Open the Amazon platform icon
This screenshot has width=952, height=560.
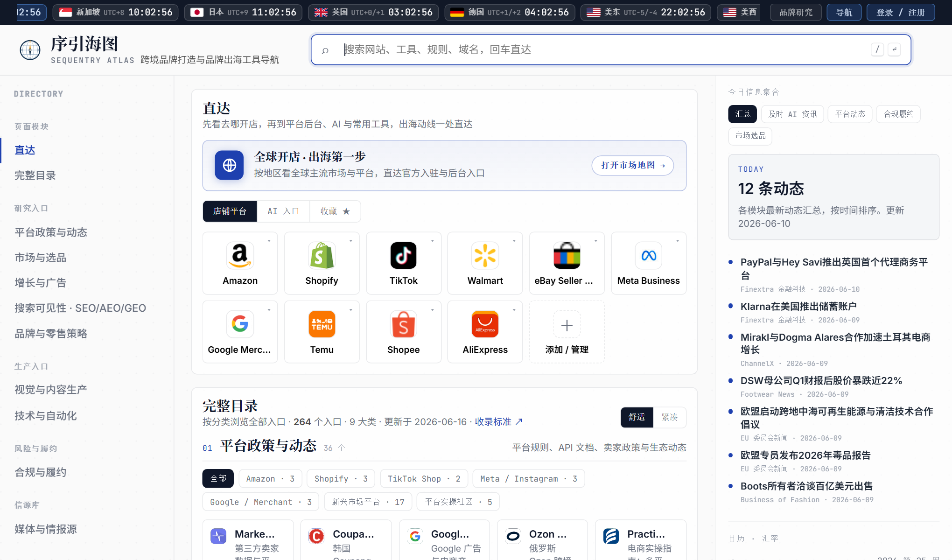(x=240, y=255)
